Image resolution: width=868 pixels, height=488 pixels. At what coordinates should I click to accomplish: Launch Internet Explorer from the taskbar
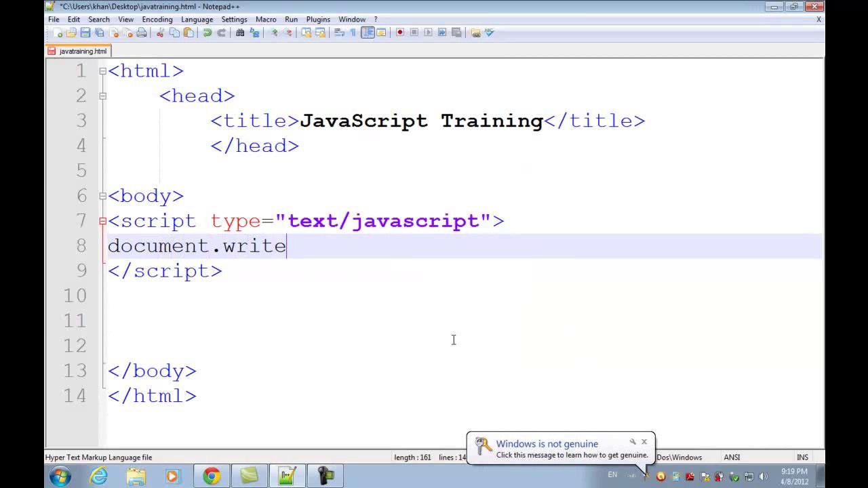click(x=99, y=476)
